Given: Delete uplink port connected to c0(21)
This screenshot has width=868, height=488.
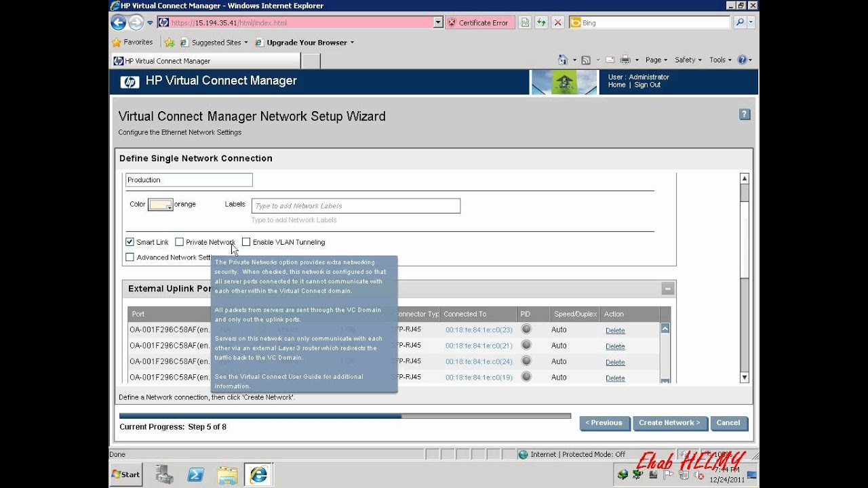Looking at the screenshot, I should point(615,346).
